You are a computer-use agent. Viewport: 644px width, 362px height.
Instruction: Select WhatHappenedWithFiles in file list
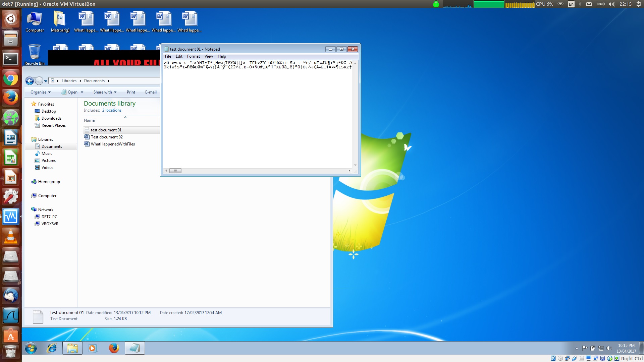click(x=113, y=144)
